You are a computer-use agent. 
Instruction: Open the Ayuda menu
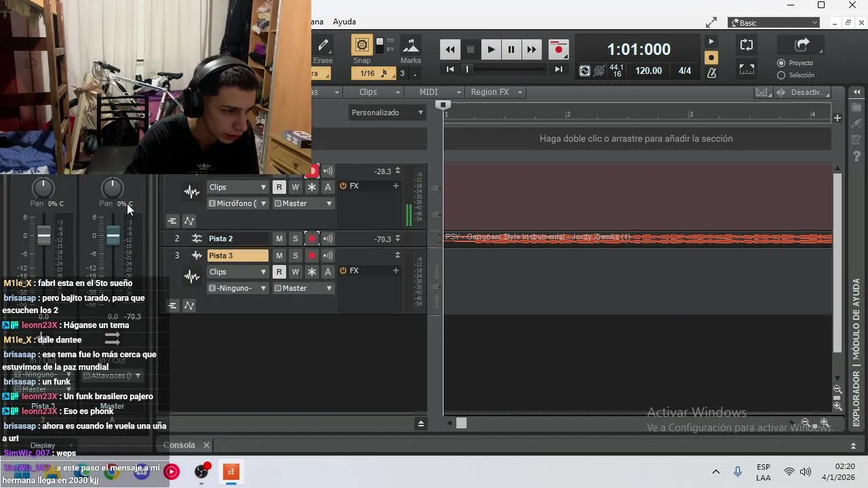pyautogui.click(x=344, y=22)
